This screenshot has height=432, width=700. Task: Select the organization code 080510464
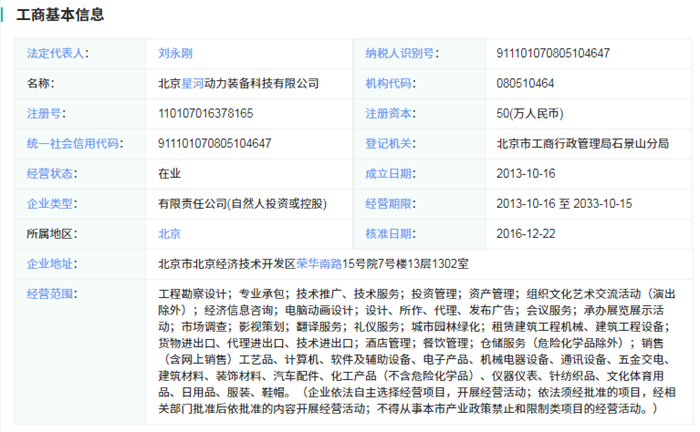tap(525, 83)
